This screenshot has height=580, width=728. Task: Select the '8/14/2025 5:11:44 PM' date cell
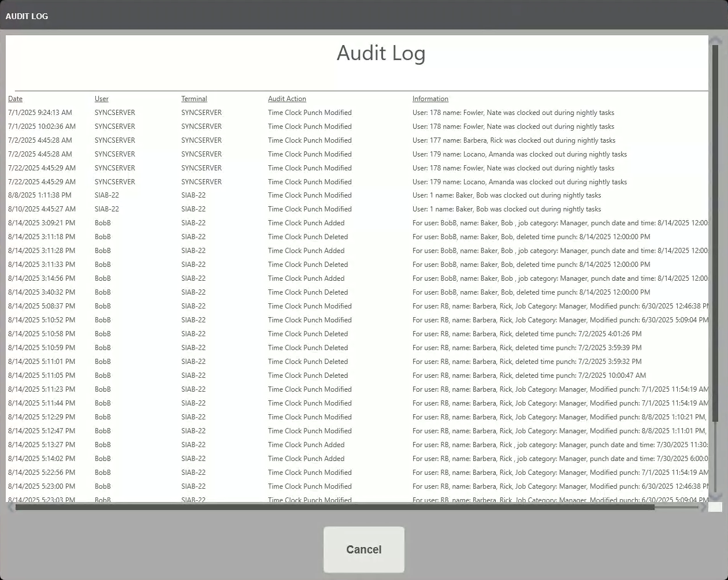click(42, 403)
